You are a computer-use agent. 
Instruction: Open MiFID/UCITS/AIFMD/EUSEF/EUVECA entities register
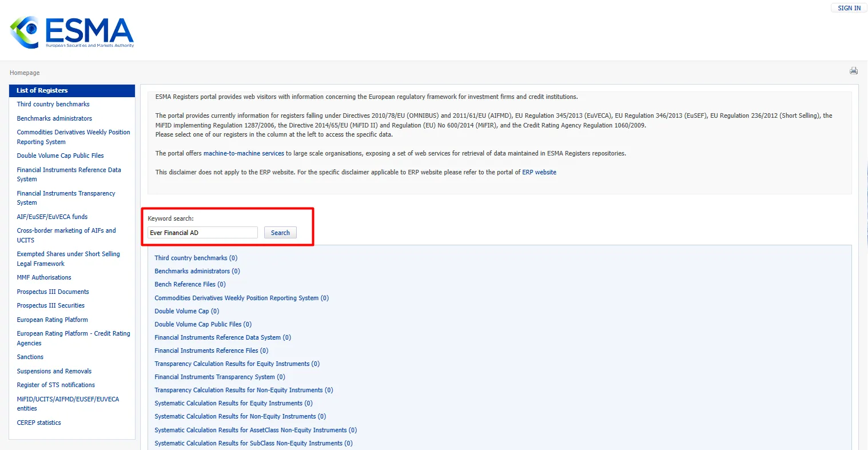coord(68,404)
